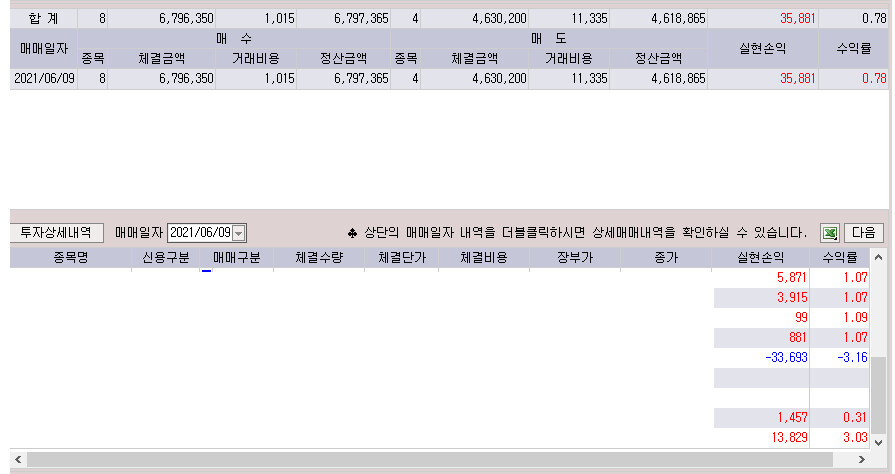Screen dimensions: 895x474
Task: Click the 11,335 cost in the 2021/06/09 row
Action: tap(569, 79)
